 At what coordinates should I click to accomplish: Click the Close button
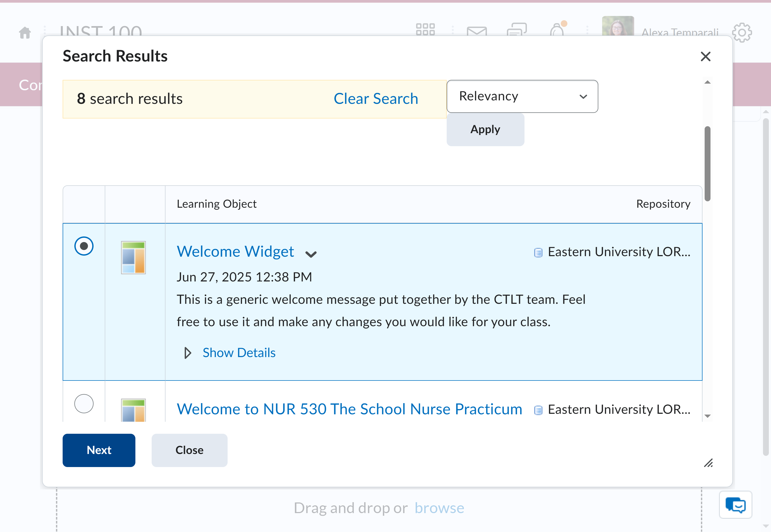[x=189, y=450]
